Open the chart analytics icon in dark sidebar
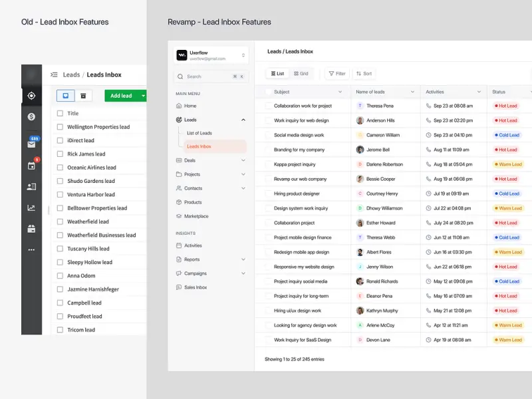The width and height of the screenshot is (532, 399). tap(31, 207)
